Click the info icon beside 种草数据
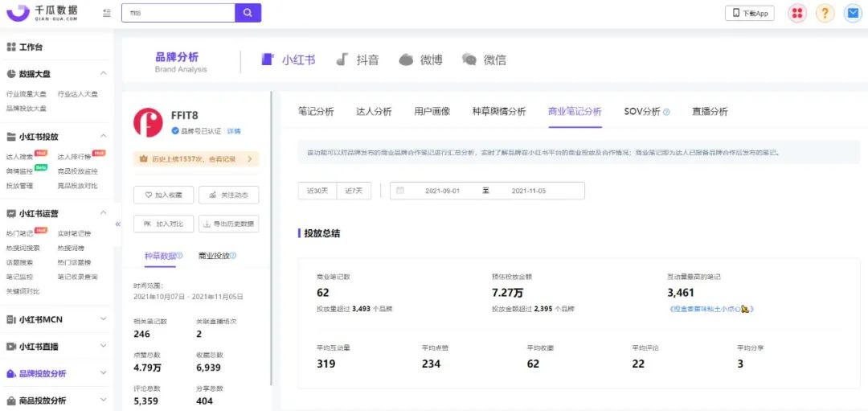This screenshot has width=868, height=411. tap(179, 255)
